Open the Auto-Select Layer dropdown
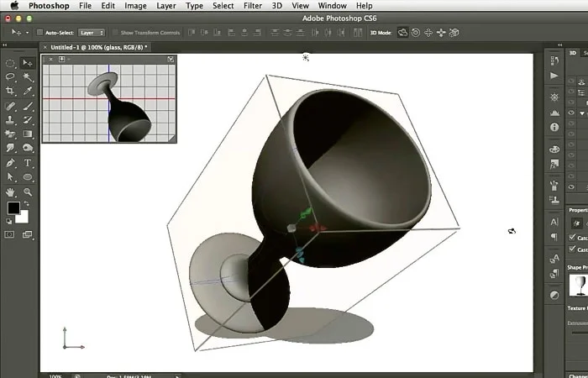Image resolution: width=588 pixels, height=378 pixels. [92, 33]
